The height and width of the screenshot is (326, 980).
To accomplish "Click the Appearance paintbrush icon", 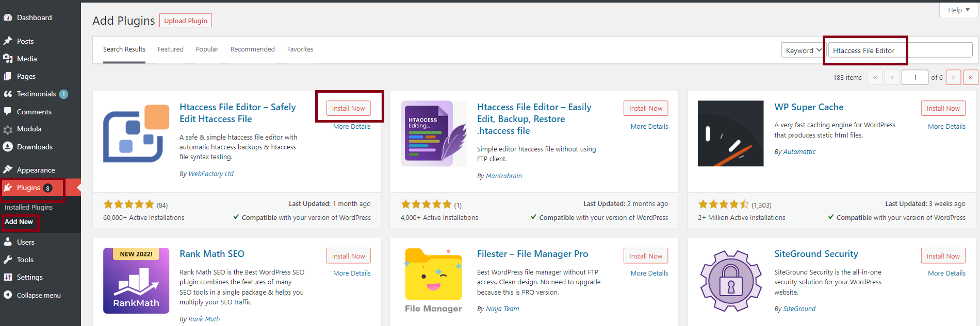I will (8, 169).
